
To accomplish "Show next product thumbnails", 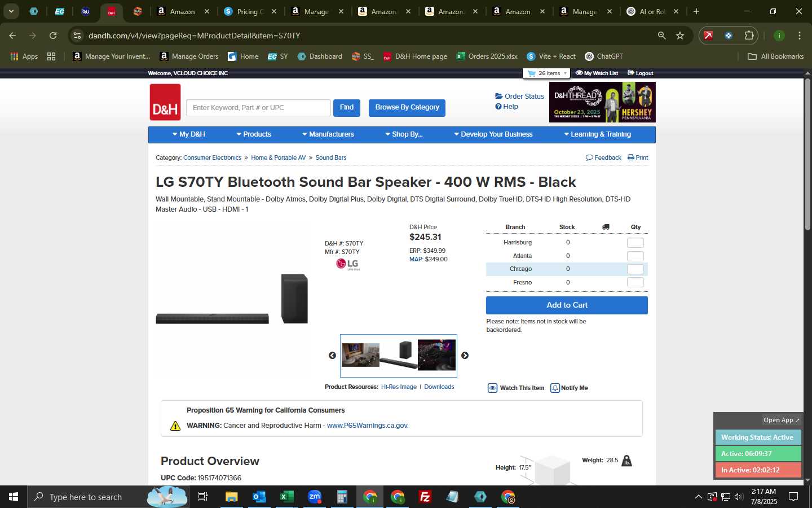I will [x=465, y=356].
